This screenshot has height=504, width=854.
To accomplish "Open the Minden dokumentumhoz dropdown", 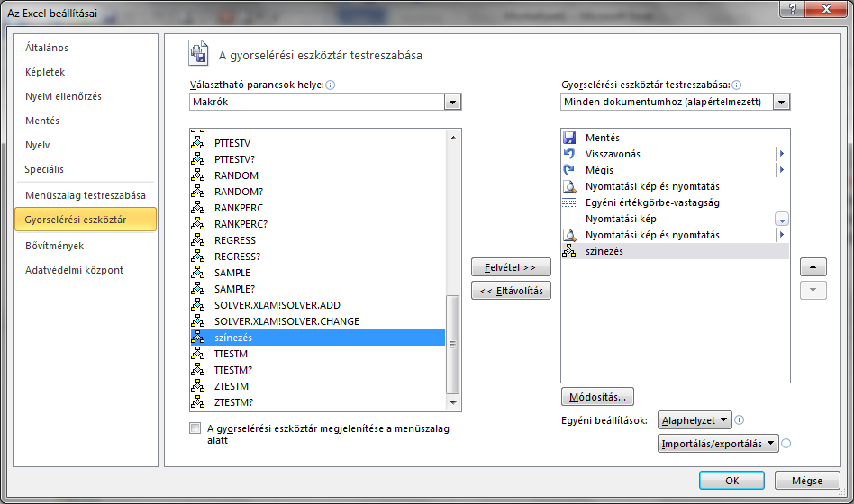I will 781,102.
